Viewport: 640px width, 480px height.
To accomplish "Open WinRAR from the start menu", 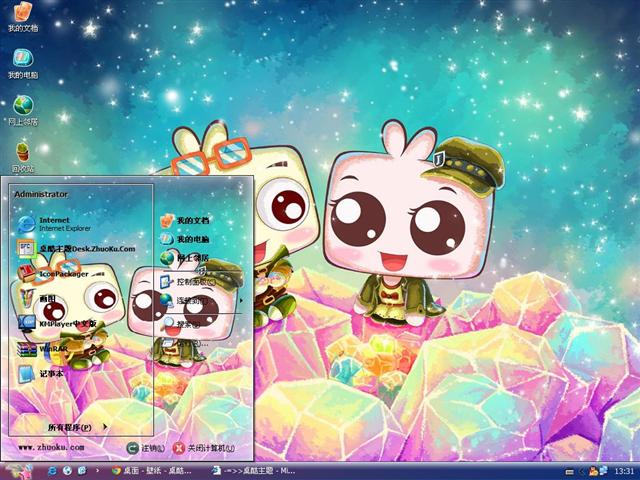I will (x=43, y=349).
